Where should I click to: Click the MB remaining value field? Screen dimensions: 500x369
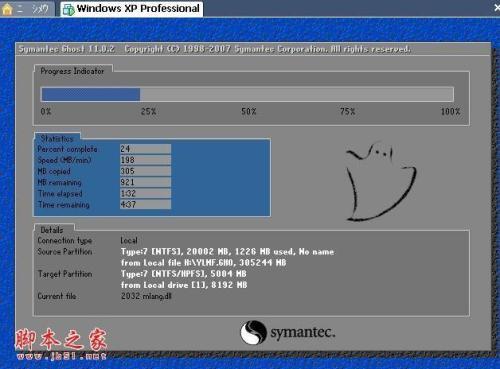coord(145,182)
